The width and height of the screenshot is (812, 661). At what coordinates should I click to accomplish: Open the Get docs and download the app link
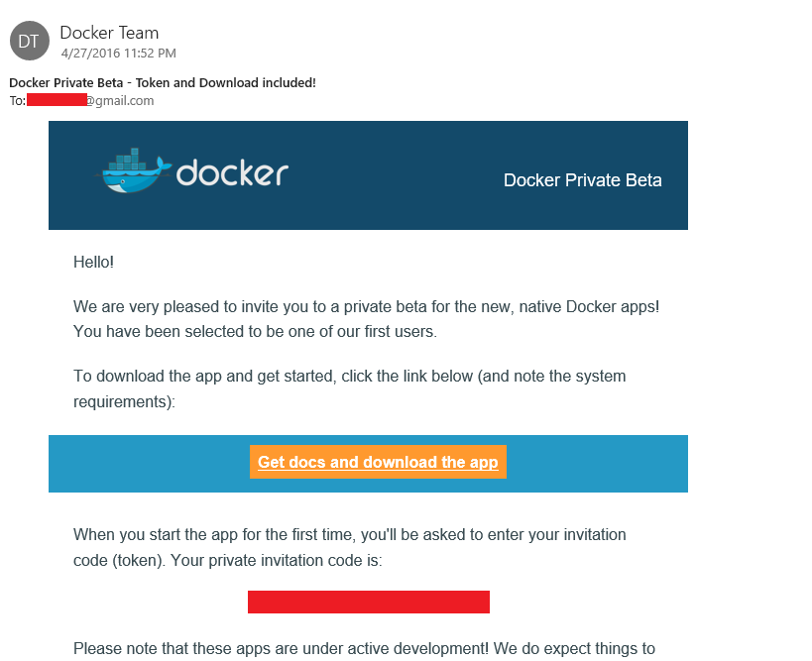click(378, 462)
